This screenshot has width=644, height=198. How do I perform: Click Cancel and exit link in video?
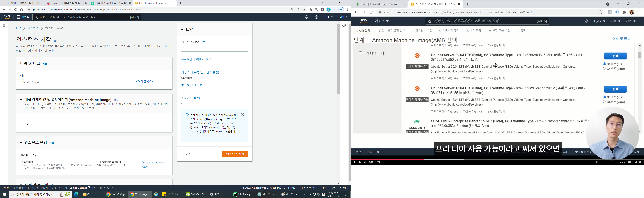[x=621, y=39]
